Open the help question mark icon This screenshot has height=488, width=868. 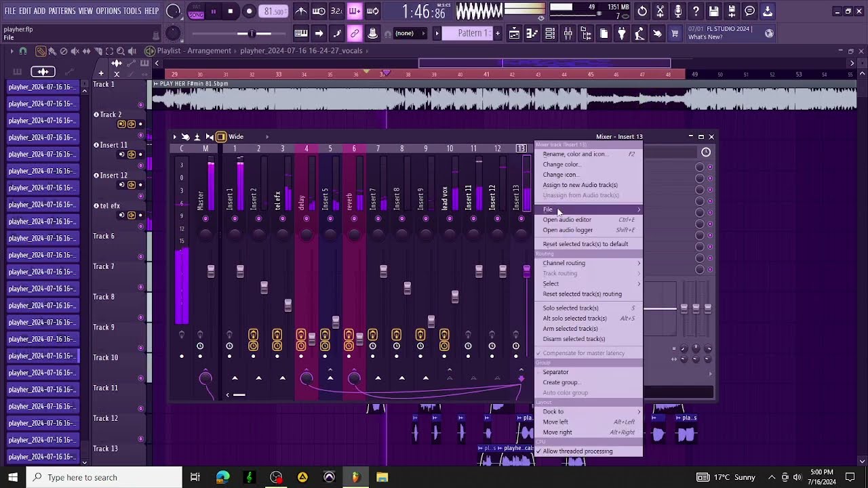pyautogui.click(x=696, y=11)
